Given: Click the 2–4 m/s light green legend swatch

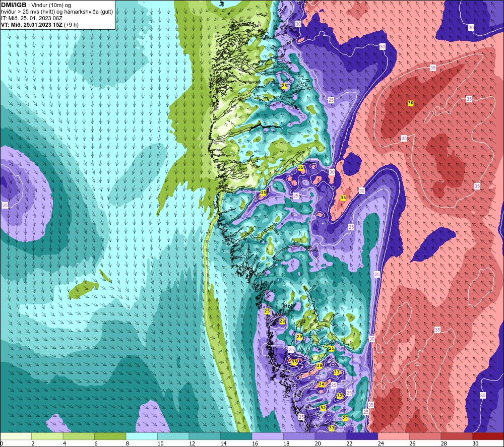Looking at the screenshot, I should pyautogui.click(x=47, y=436).
